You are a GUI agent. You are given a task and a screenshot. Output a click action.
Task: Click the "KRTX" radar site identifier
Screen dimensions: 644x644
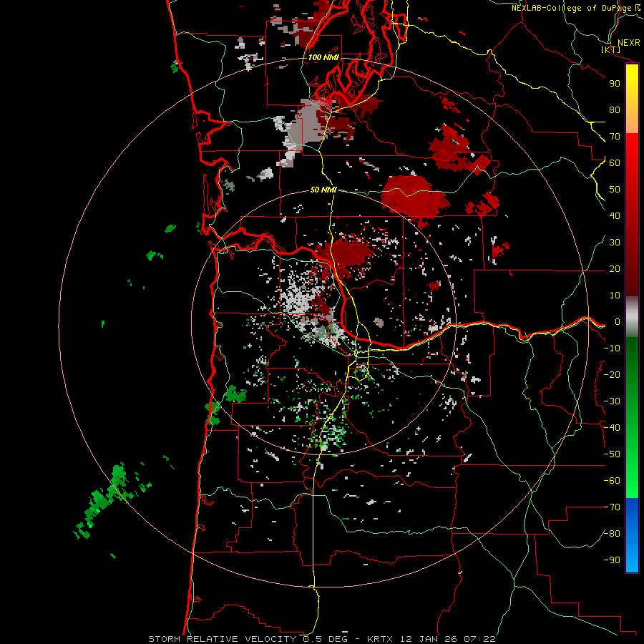click(x=381, y=639)
